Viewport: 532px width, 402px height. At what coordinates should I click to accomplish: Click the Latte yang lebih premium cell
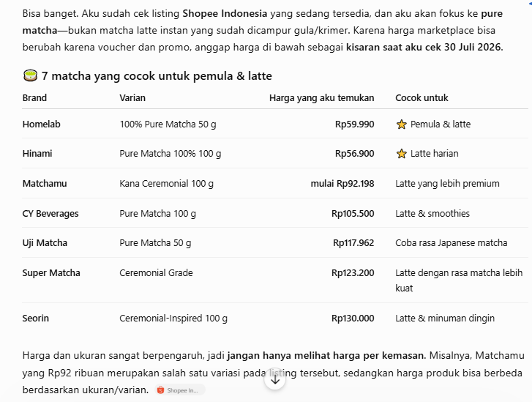pyautogui.click(x=447, y=183)
